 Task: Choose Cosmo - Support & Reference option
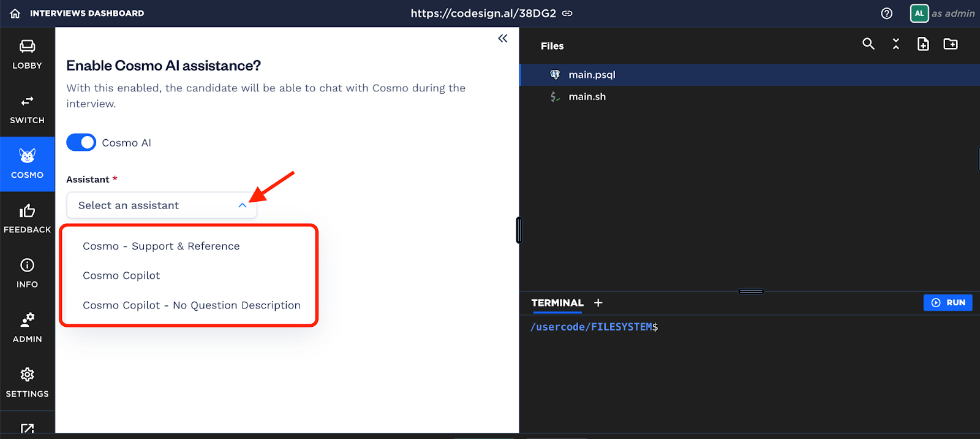coord(161,246)
